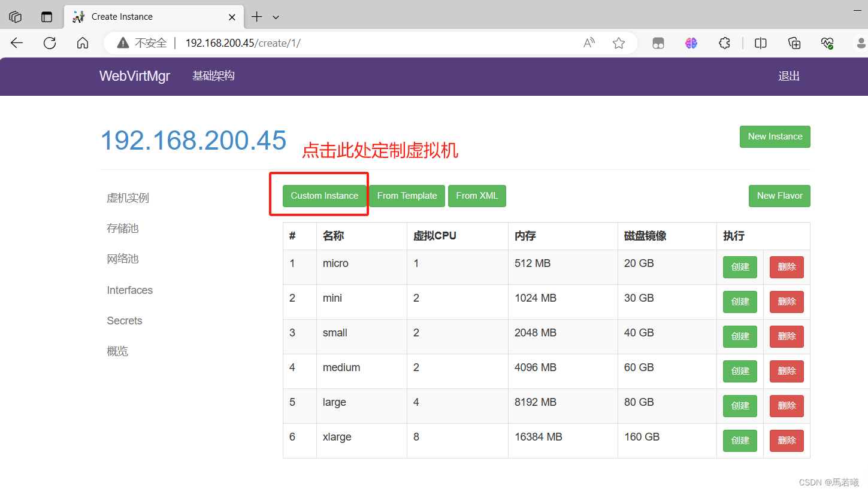Image resolution: width=868 pixels, height=492 pixels.
Task: Open 网络池 in the sidebar
Action: [123, 259]
